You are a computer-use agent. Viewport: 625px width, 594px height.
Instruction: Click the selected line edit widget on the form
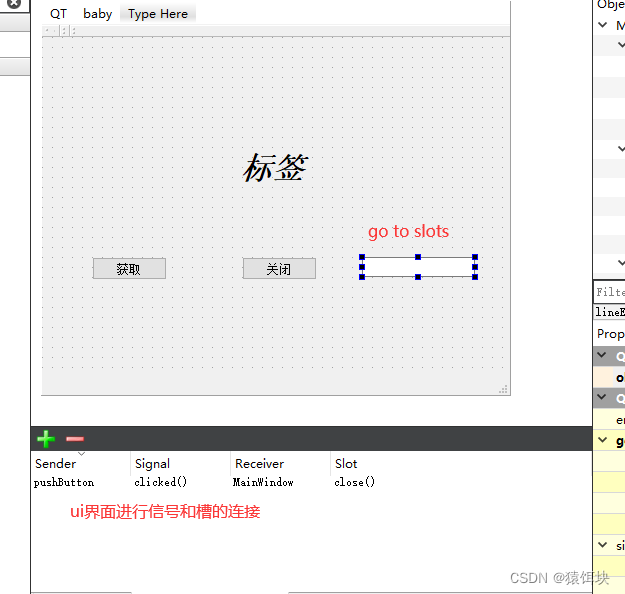418,267
